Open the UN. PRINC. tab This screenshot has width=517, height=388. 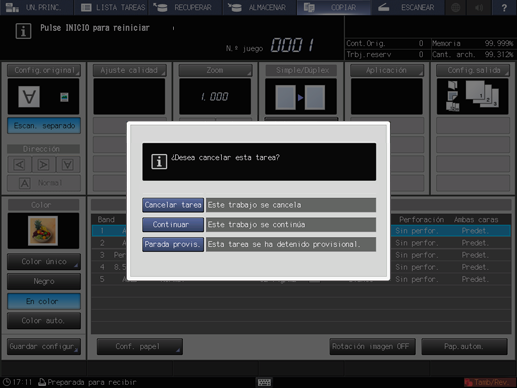[x=37, y=7]
